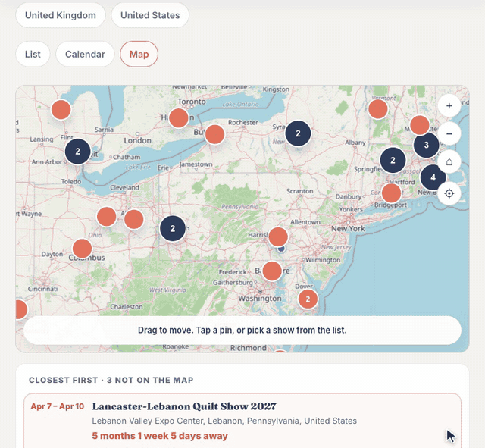Viewport: 485px width, 448px height.
Task: Click the Apr 7 – Apr 10 date
Action: click(58, 406)
